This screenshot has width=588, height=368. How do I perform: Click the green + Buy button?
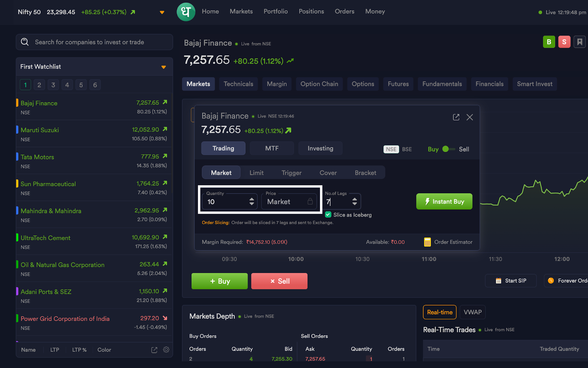pos(219,281)
